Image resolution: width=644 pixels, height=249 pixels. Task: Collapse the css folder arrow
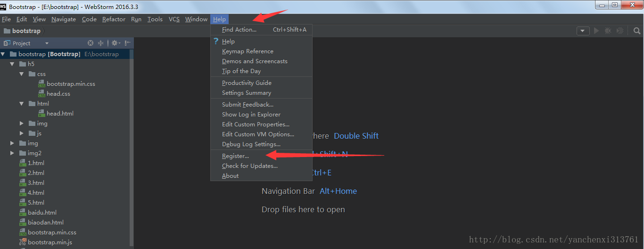pyautogui.click(x=22, y=74)
